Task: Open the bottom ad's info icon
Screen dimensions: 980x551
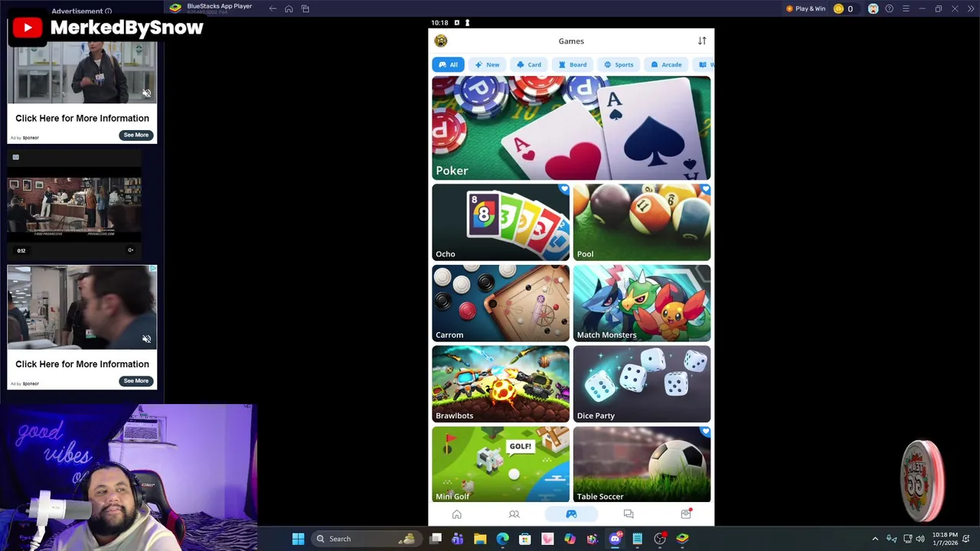Action: click(153, 269)
